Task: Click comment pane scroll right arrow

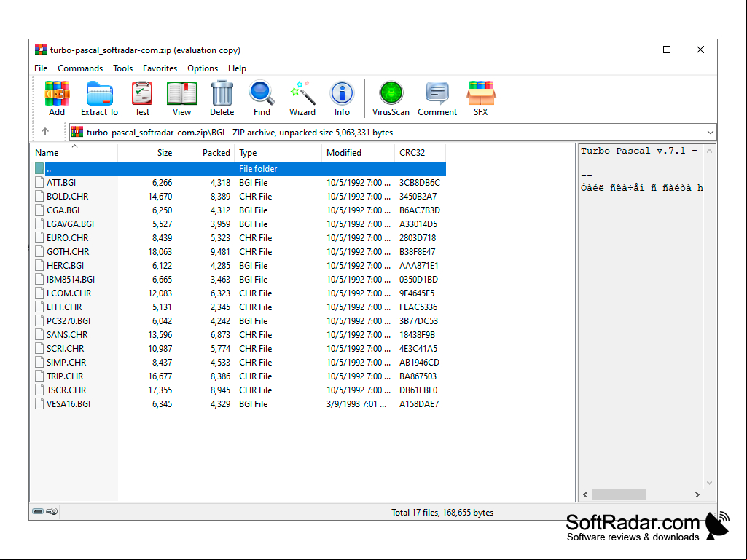Action: (x=697, y=494)
